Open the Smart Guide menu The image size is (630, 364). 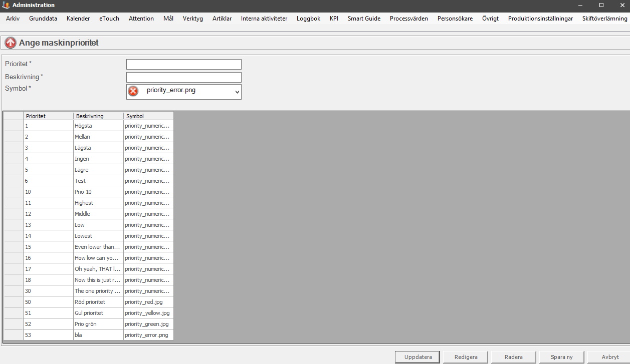[x=364, y=19]
